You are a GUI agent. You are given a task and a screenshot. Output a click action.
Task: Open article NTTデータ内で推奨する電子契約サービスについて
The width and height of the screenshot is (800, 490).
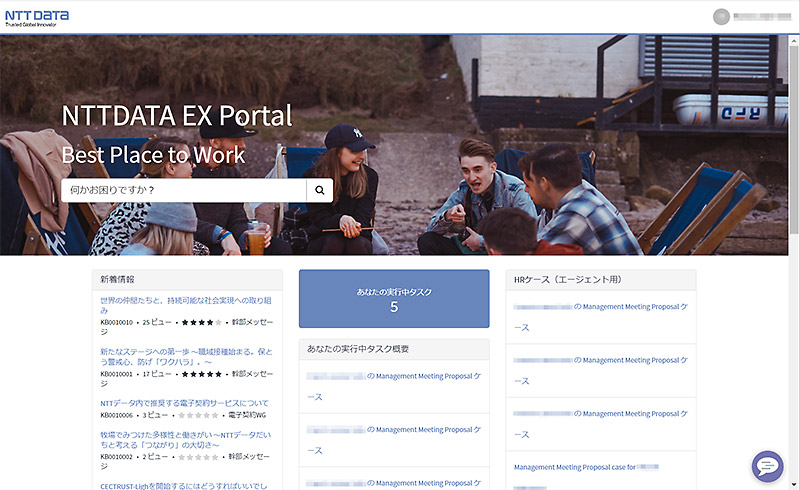(x=184, y=403)
